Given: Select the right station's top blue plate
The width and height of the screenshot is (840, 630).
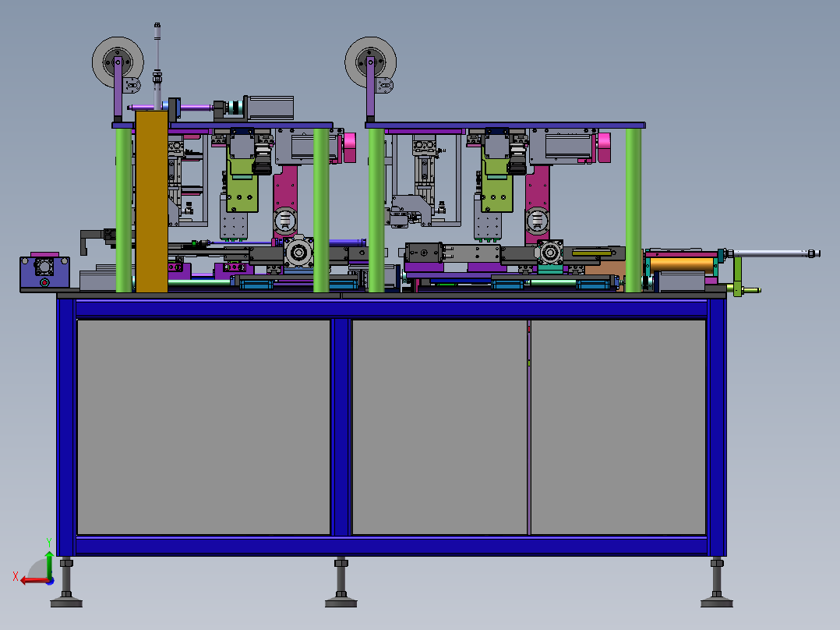Looking at the screenshot, I should click(x=505, y=126).
